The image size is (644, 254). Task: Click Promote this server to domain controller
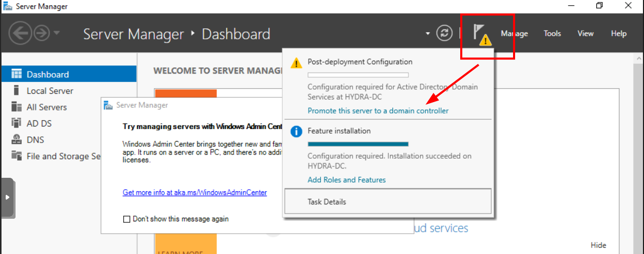pos(378,111)
